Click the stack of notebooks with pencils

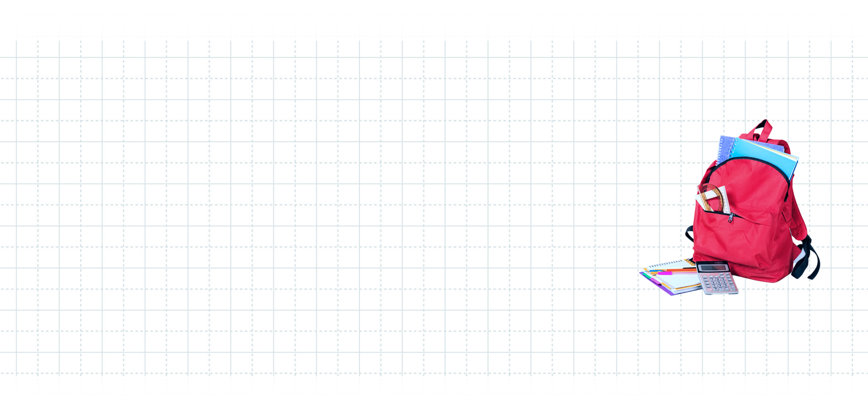point(670,277)
